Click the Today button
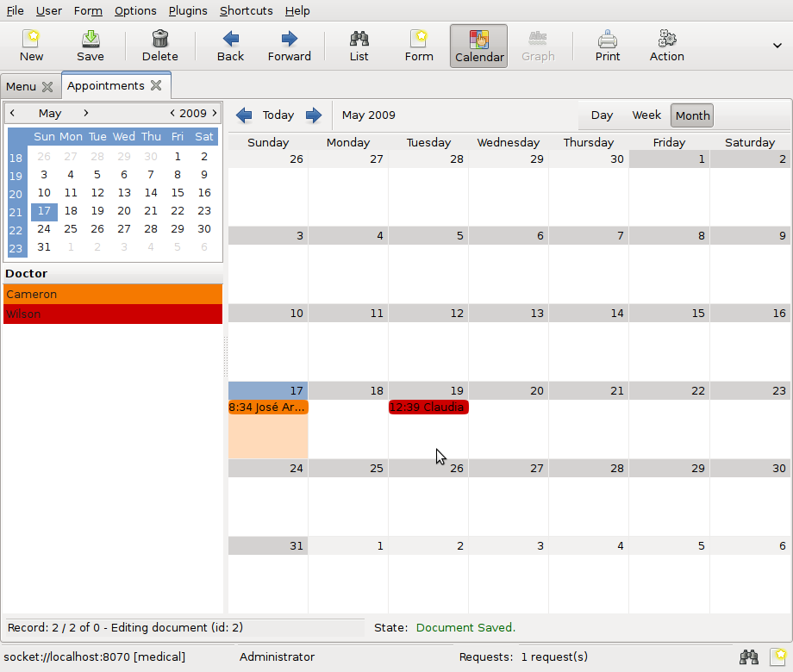The height and width of the screenshot is (672, 793). click(x=278, y=115)
